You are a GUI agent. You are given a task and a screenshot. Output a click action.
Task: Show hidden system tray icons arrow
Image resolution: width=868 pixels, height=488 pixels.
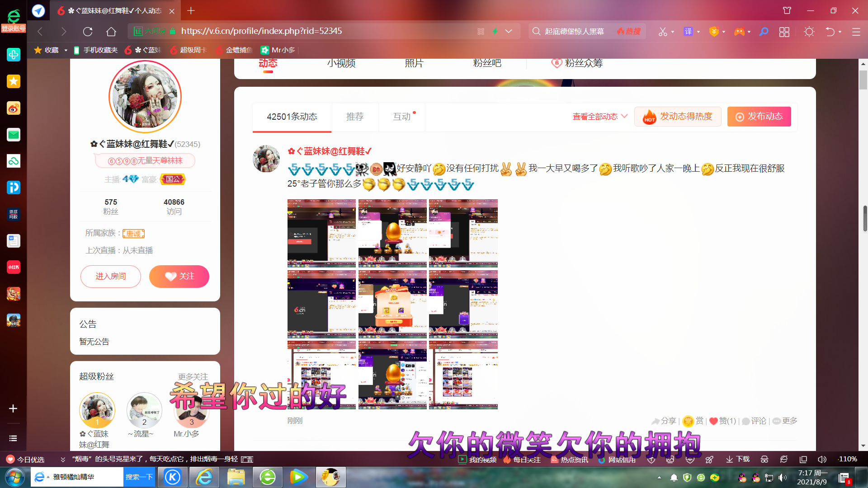[659, 478]
